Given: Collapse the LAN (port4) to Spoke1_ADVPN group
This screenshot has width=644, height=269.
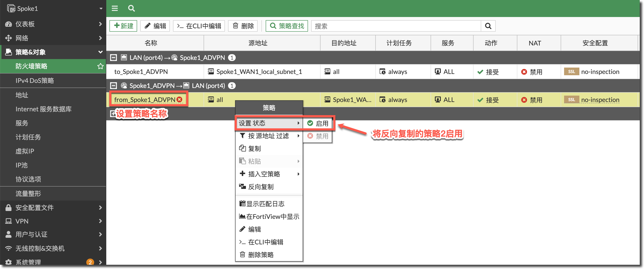Looking at the screenshot, I should pyautogui.click(x=113, y=58).
